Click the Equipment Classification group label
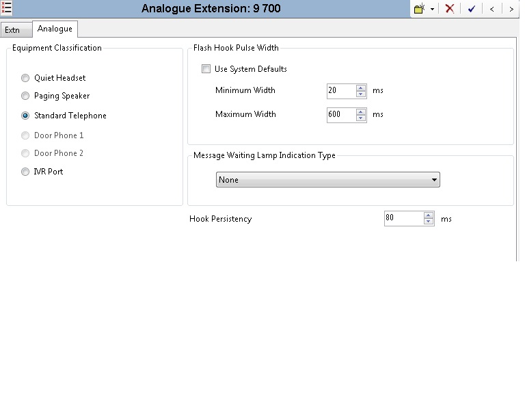 pos(57,48)
